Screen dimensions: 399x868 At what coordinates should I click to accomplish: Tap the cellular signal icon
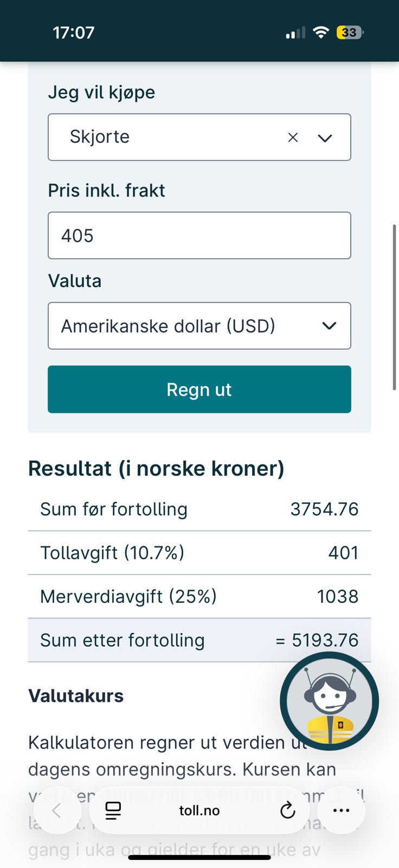[295, 33]
